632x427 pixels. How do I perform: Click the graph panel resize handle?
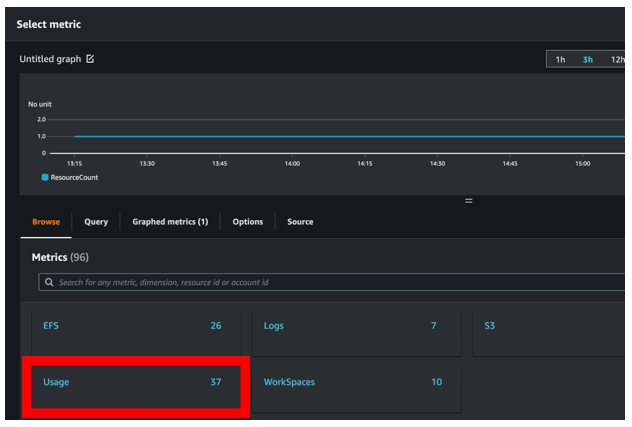point(468,201)
